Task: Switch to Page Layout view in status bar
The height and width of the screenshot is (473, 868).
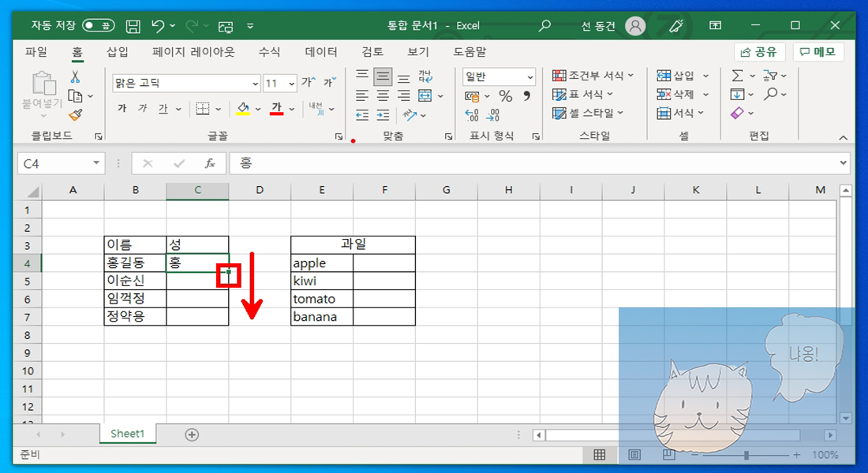Action: tap(634, 455)
